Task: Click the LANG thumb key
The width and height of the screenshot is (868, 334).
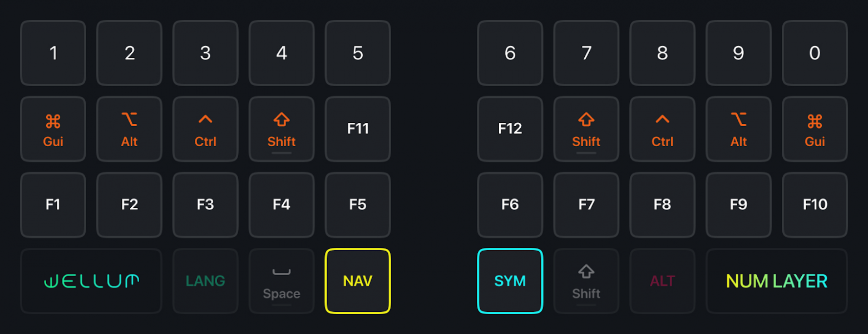Action: coord(205,281)
